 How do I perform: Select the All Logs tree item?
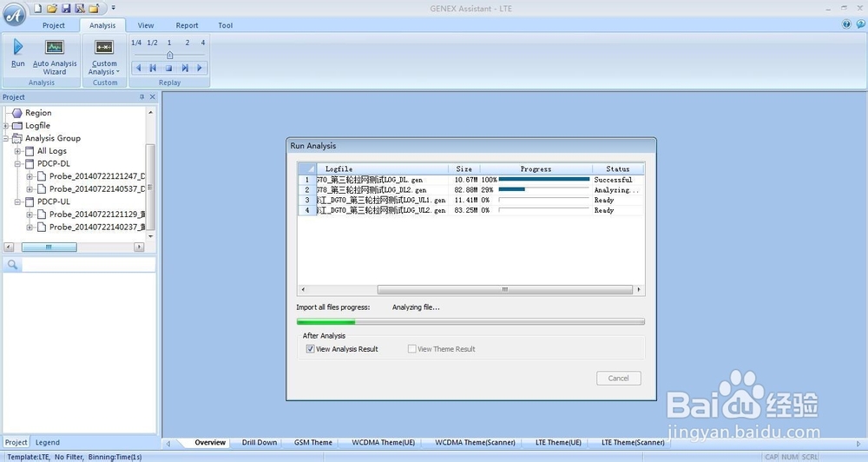click(51, 151)
